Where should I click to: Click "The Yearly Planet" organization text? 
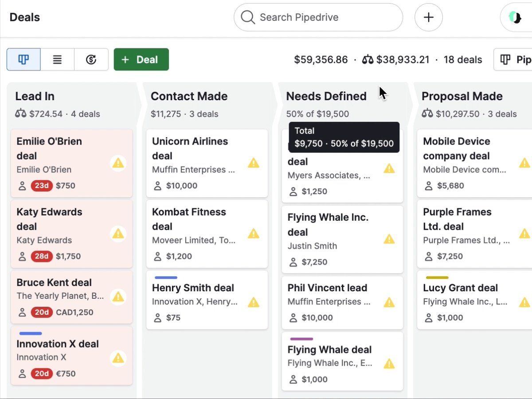51,296
